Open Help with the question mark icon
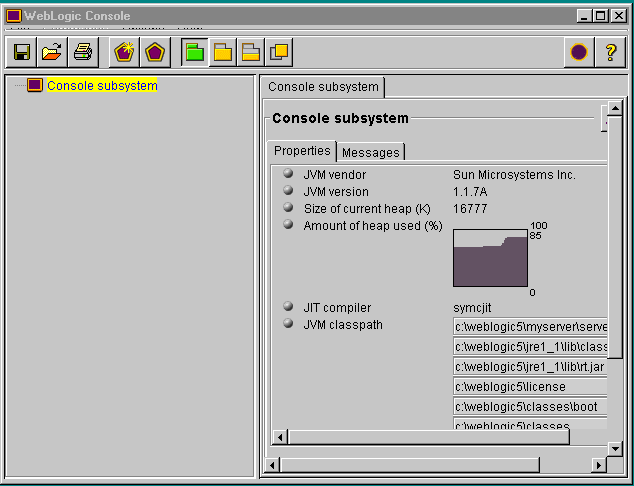 [x=611, y=52]
